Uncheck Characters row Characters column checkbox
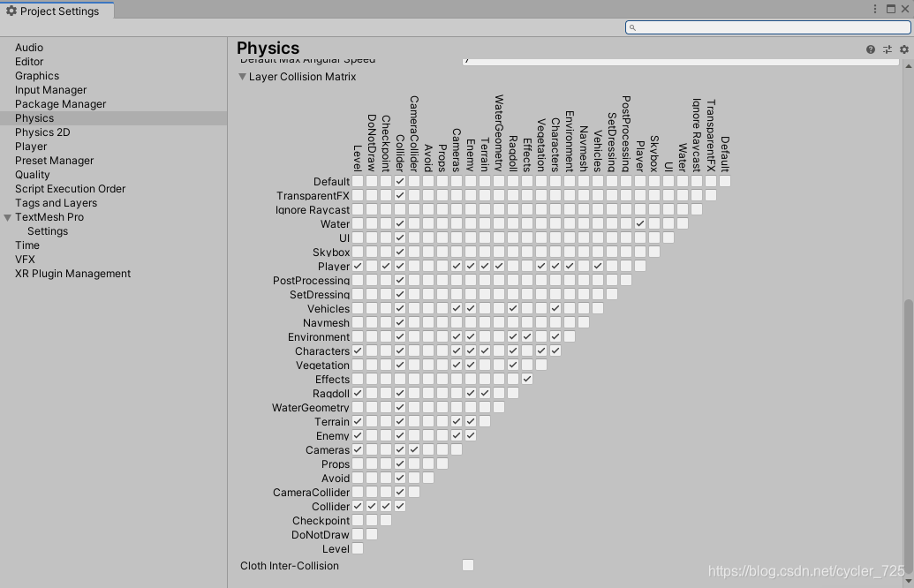The width and height of the screenshot is (914, 588). (x=555, y=351)
